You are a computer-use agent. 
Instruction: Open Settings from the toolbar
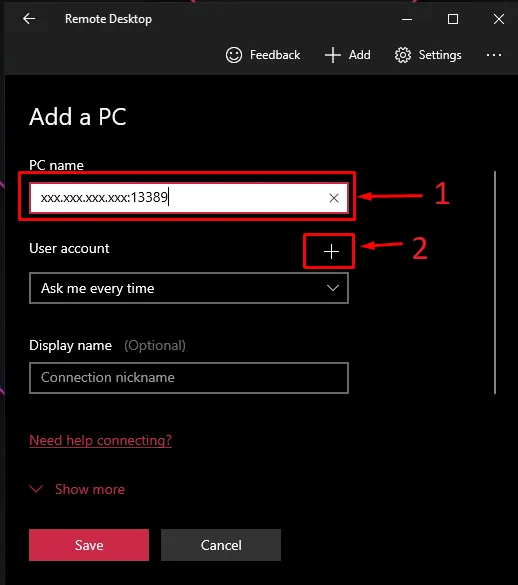[x=428, y=55]
